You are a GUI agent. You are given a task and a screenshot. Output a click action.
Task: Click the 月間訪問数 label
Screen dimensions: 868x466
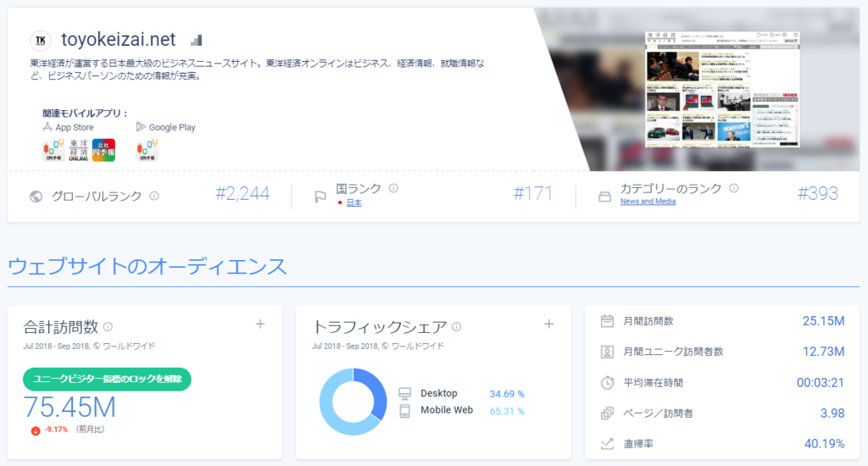point(648,321)
